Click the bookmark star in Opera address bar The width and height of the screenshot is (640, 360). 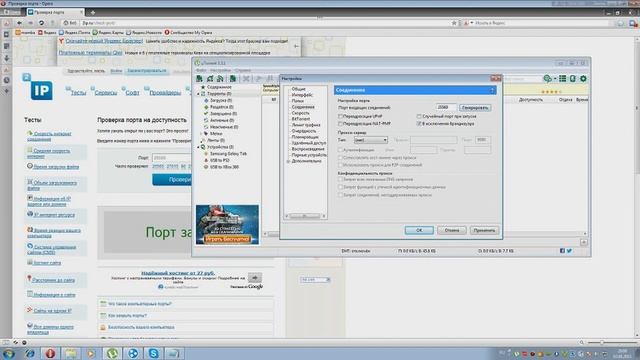click(x=454, y=23)
